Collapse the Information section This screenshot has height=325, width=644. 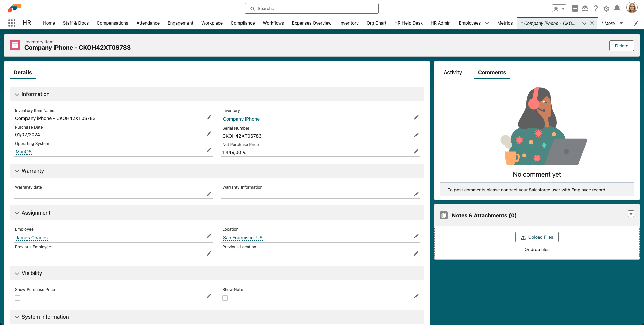17,94
